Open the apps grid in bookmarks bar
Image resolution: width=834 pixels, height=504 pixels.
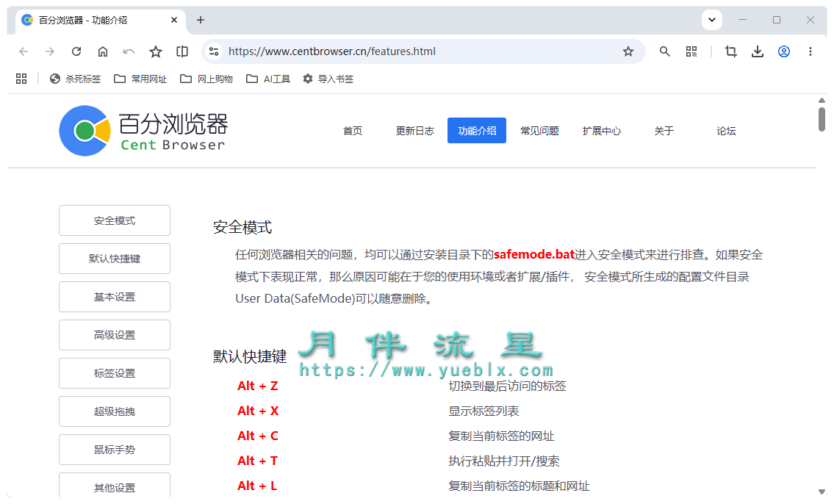click(21, 79)
